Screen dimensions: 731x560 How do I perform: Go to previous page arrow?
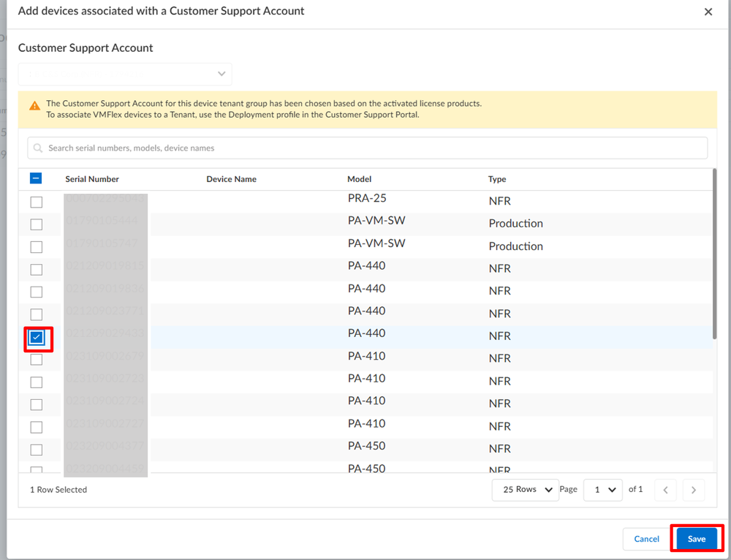665,490
